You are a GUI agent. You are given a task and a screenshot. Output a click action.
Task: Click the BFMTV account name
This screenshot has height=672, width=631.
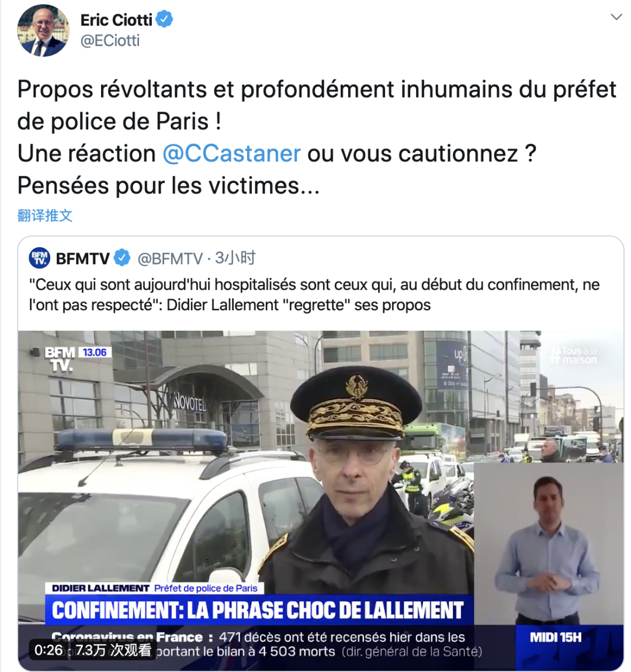(x=83, y=258)
